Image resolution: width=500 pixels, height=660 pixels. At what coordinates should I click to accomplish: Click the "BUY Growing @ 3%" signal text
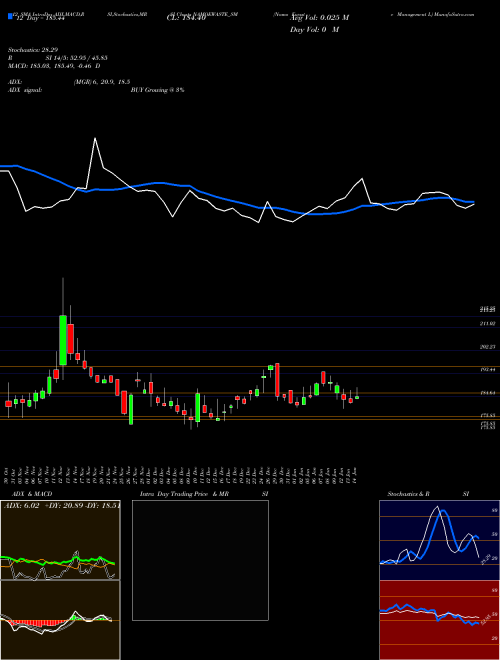157,90
